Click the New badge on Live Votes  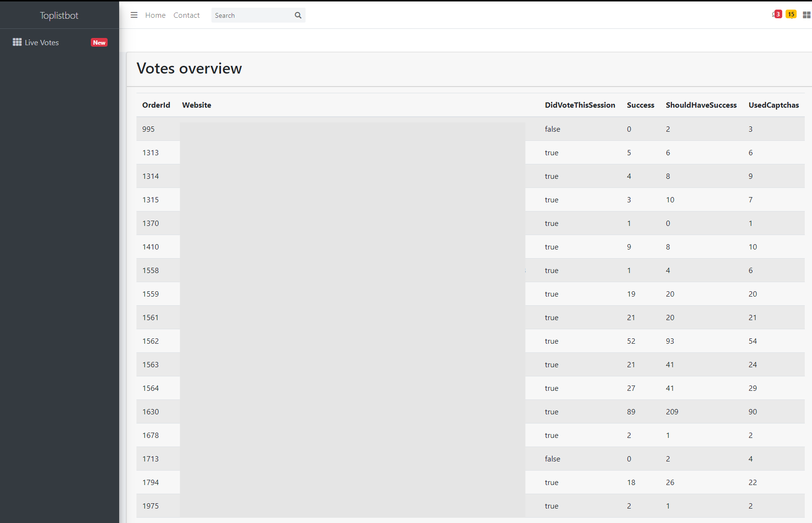coord(99,43)
